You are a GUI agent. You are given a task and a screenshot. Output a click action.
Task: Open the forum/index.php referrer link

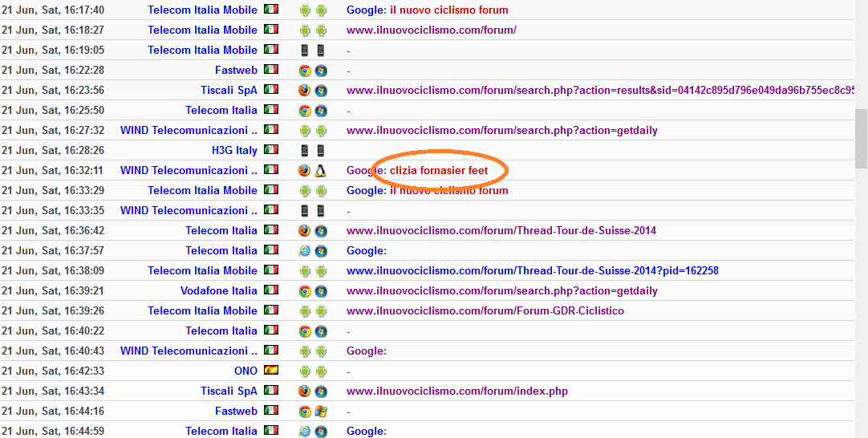[457, 391]
